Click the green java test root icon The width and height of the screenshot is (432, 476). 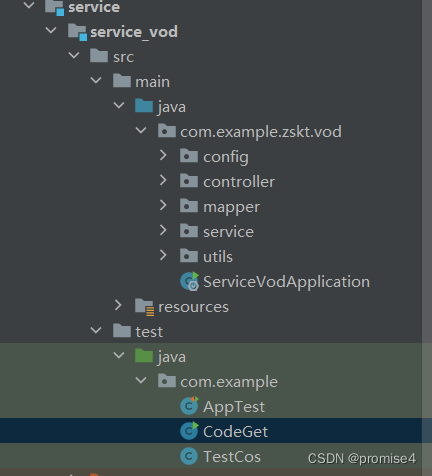pos(144,356)
